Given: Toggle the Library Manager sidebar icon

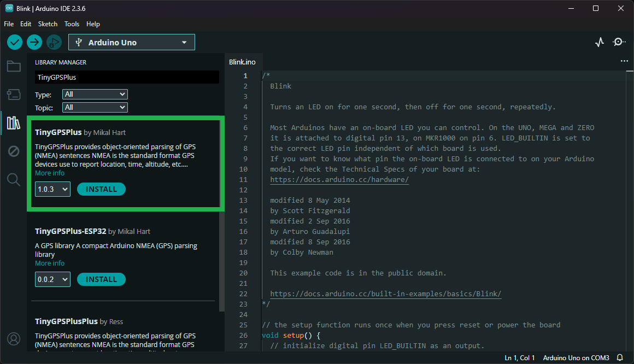Looking at the screenshot, I should (x=14, y=123).
